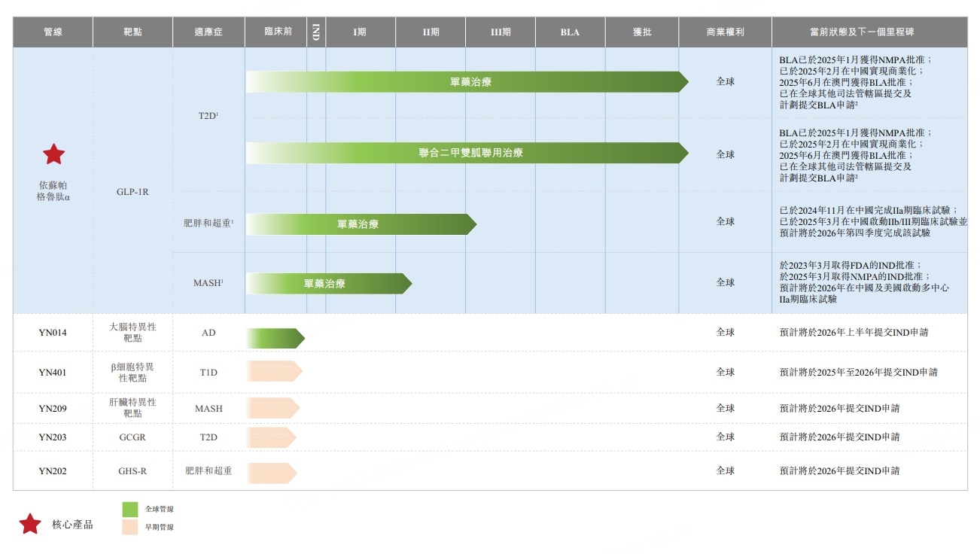This screenshot has width=980, height=554.
Task: Click the III期 column header
Action: (501, 32)
